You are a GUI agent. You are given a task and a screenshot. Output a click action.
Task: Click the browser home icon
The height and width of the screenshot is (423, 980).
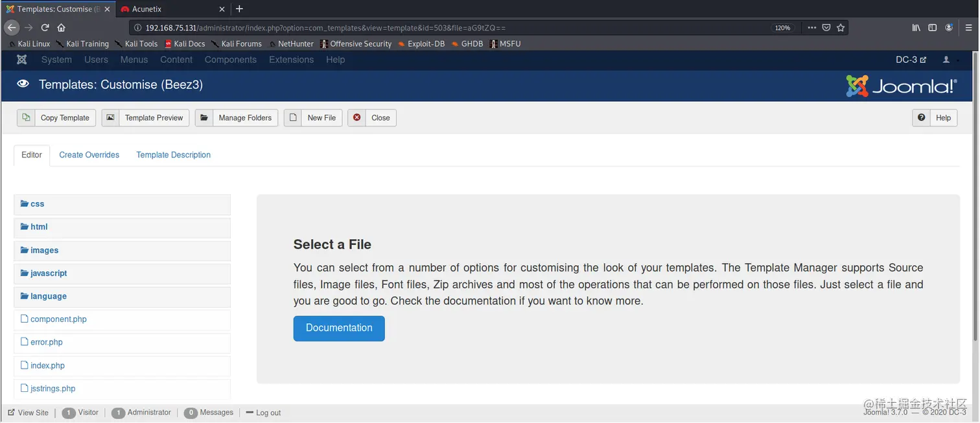61,28
